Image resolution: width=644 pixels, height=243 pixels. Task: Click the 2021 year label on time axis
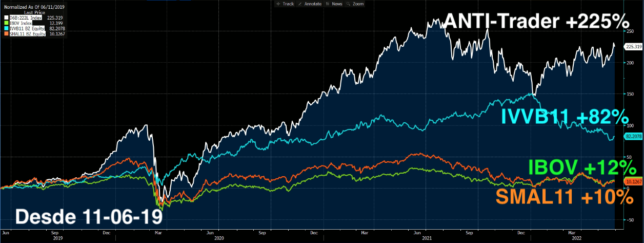[427, 238]
